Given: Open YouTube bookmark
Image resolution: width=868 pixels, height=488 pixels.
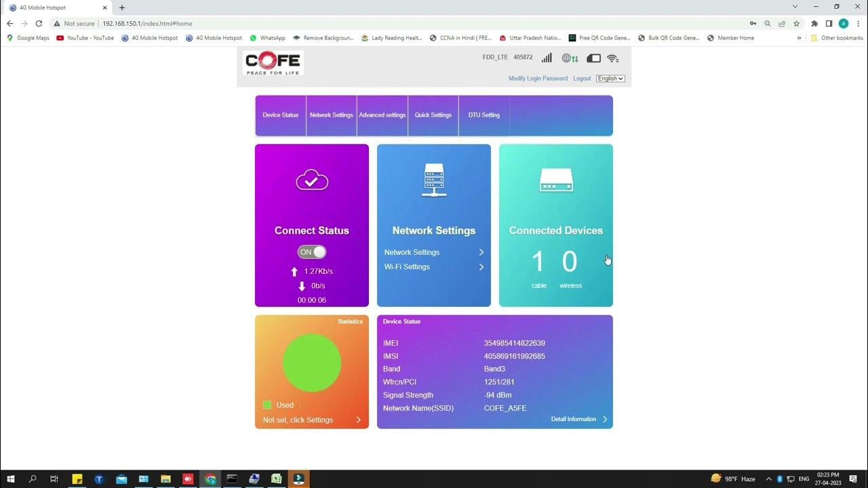Looking at the screenshot, I should 85,38.
